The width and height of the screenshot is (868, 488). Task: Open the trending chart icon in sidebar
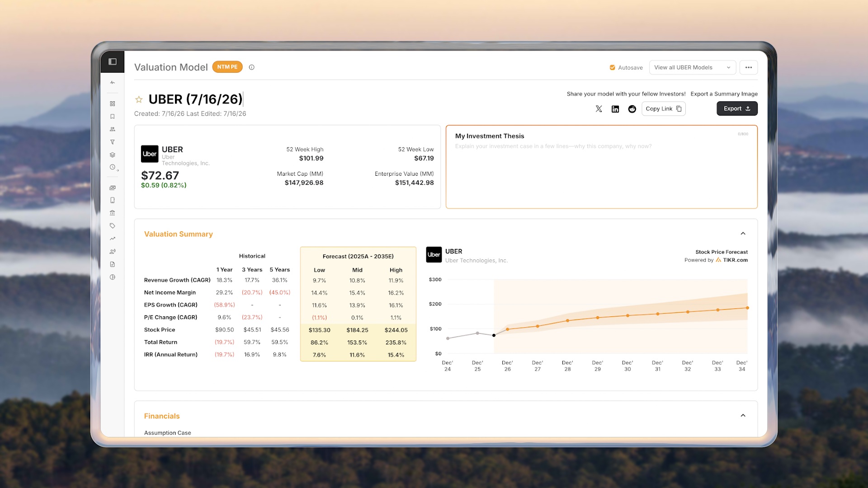[x=113, y=239]
